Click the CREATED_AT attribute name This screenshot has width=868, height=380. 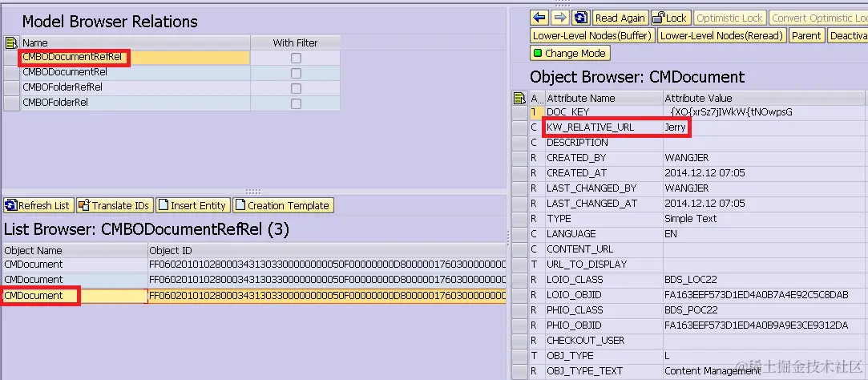pyautogui.click(x=576, y=173)
